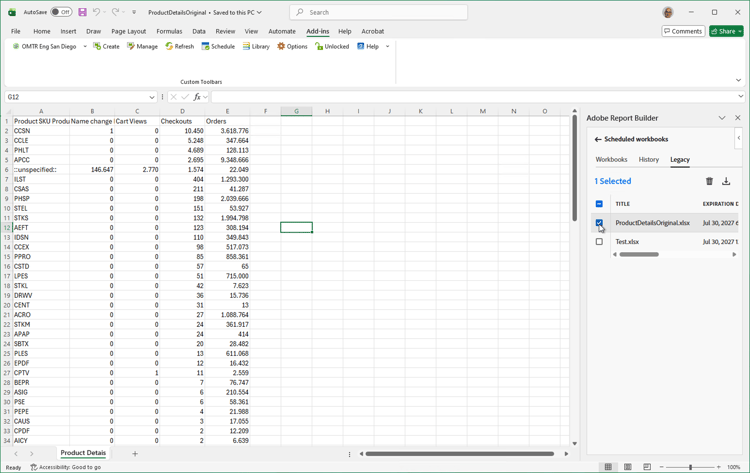Open the Name Box dropdown
Screen dimensions: 750x473
(152, 97)
